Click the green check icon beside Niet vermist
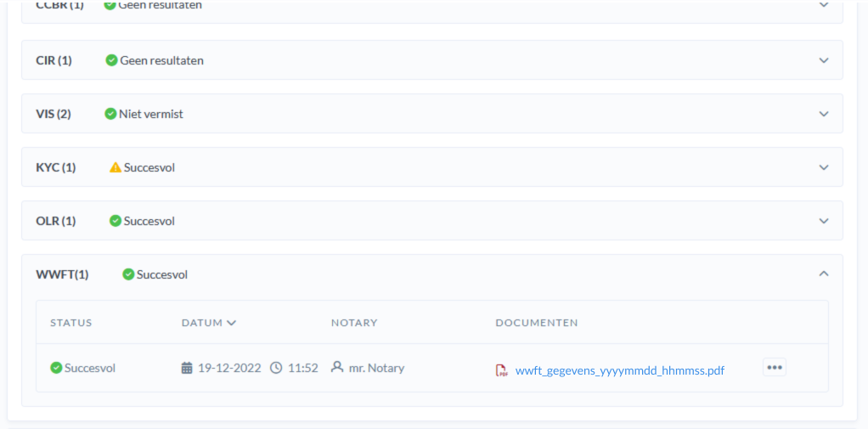Viewport: 868px width, 429px height. (x=110, y=114)
